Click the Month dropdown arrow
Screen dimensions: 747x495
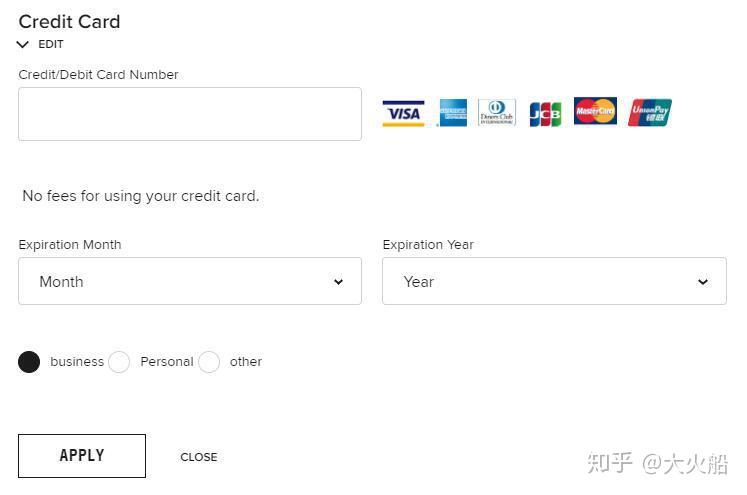tap(338, 282)
